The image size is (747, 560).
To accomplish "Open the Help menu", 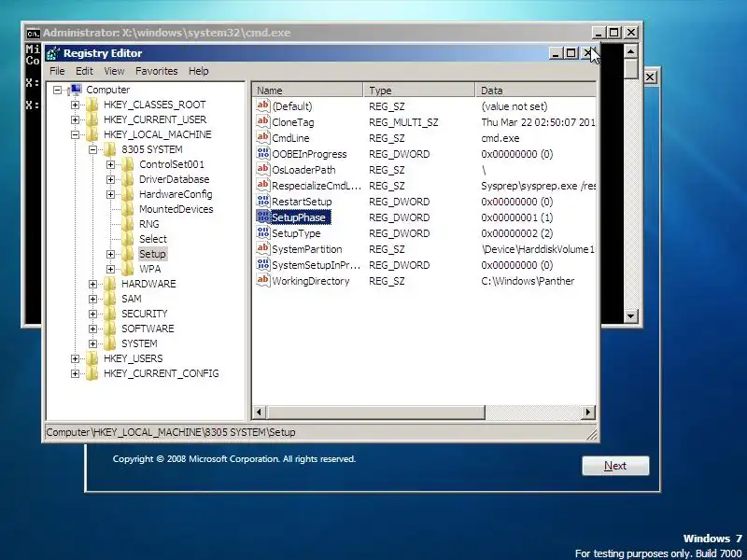I will pyautogui.click(x=199, y=71).
